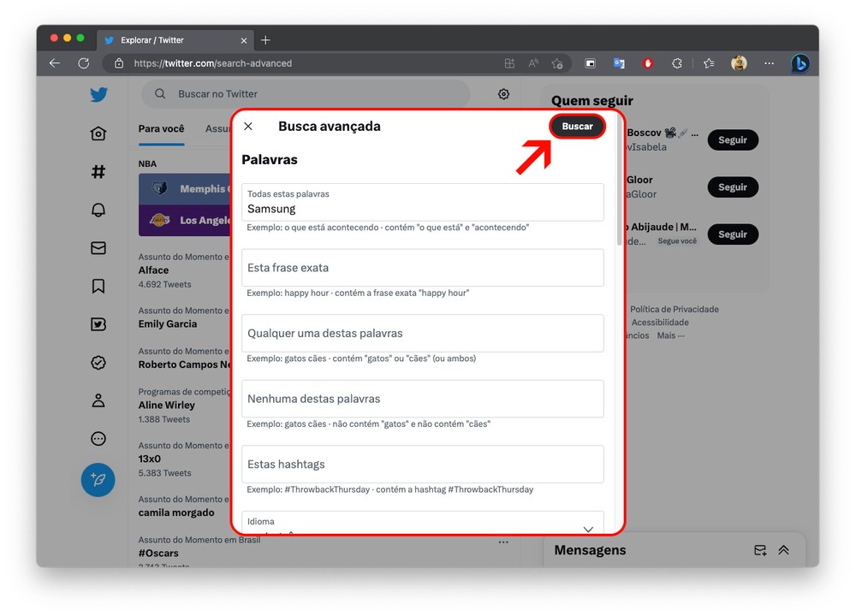Open the search settings gear icon
Image resolution: width=856 pixels, height=616 pixels.
pos(504,94)
